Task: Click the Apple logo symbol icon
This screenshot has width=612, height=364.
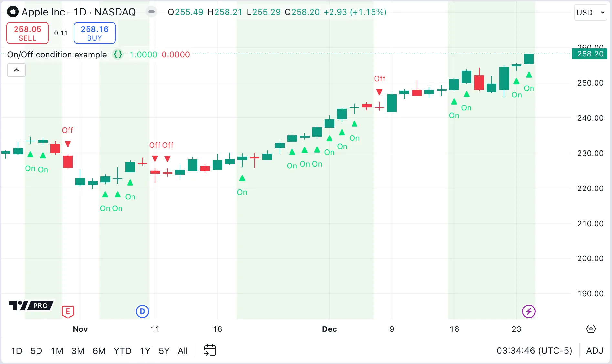Action: 13,12
